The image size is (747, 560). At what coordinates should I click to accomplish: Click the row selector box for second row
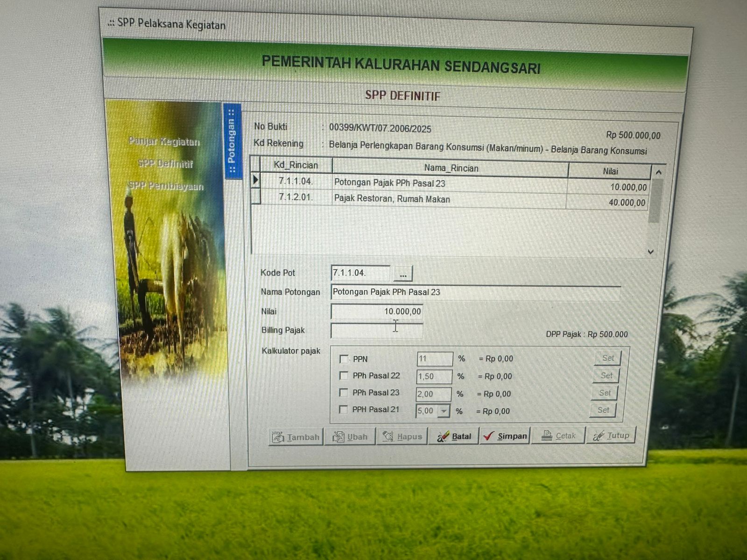coord(255,196)
